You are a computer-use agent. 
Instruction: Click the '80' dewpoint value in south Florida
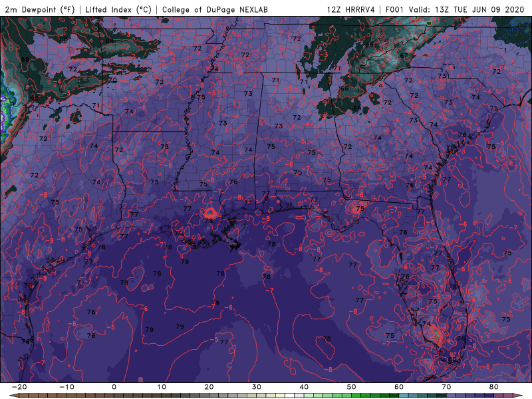pyautogui.click(x=452, y=359)
